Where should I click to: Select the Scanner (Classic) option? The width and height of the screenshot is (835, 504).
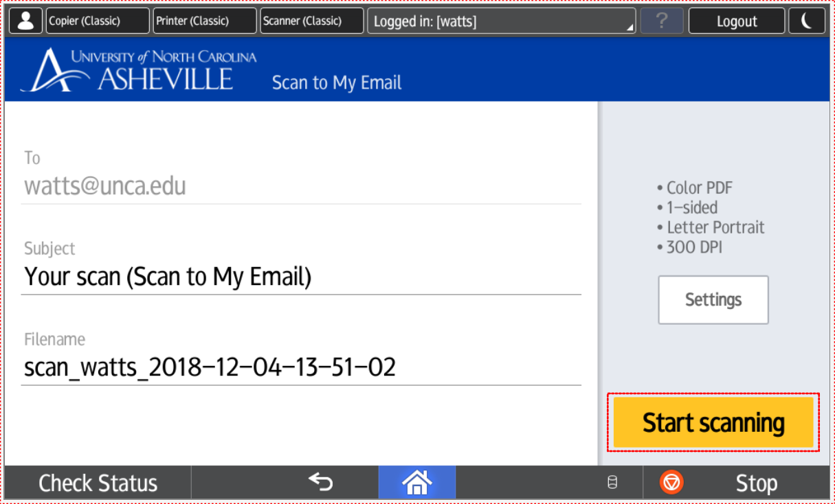pyautogui.click(x=311, y=21)
